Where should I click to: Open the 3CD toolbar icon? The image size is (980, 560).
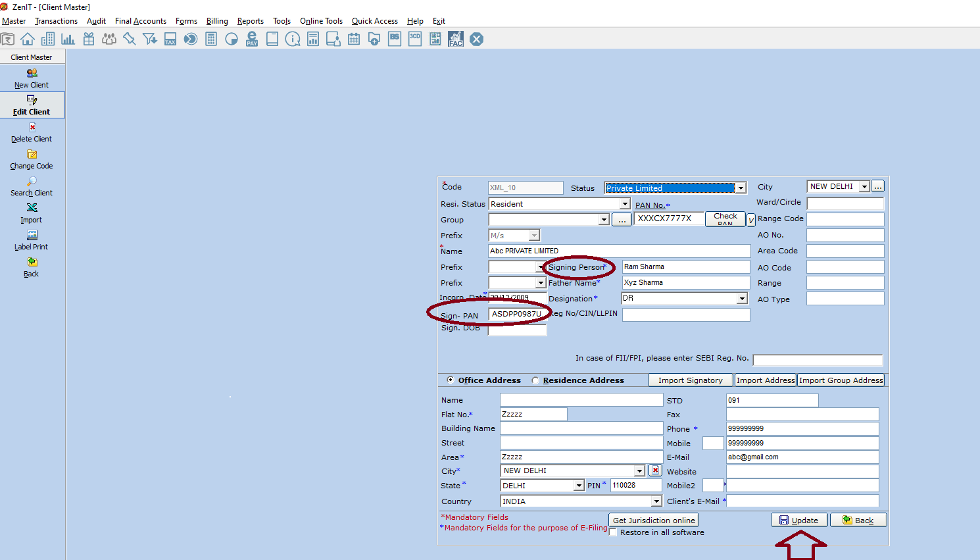[x=415, y=39]
